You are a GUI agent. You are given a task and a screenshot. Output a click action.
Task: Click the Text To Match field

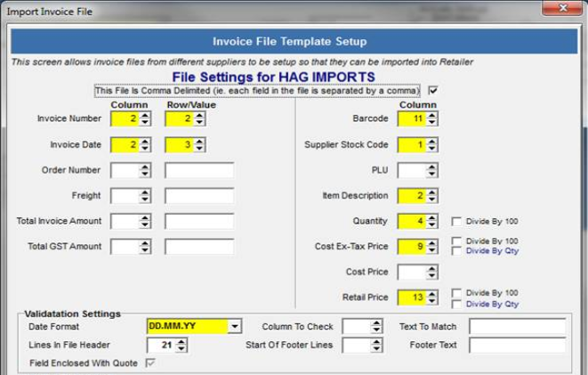point(518,327)
